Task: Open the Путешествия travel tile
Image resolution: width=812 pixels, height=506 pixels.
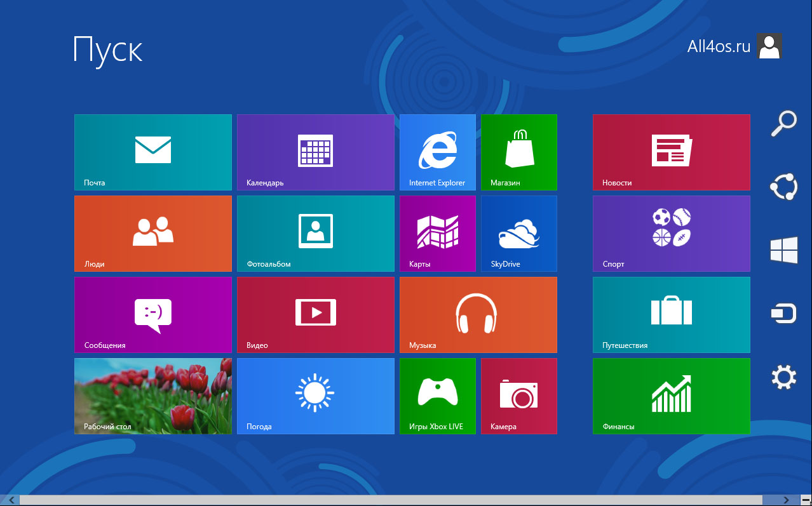Action: (672, 315)
